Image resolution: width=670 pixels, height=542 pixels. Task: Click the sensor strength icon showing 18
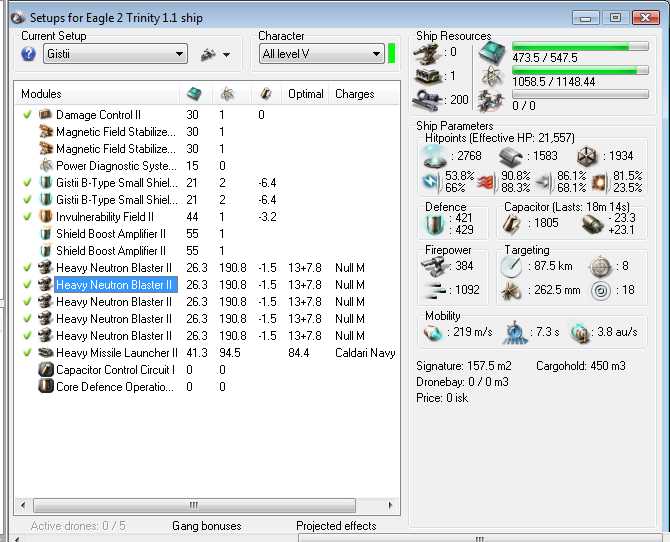(600, 292)
